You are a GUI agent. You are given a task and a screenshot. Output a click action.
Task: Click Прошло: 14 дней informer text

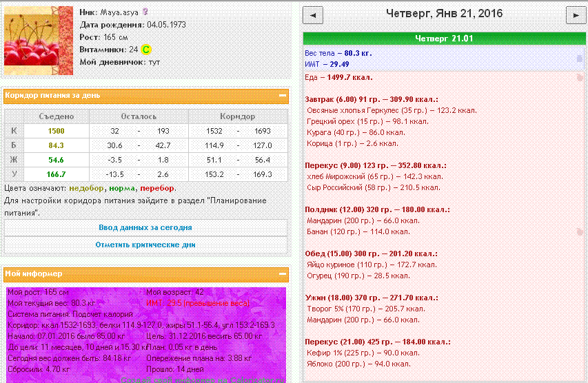click(x=175, y=369)
